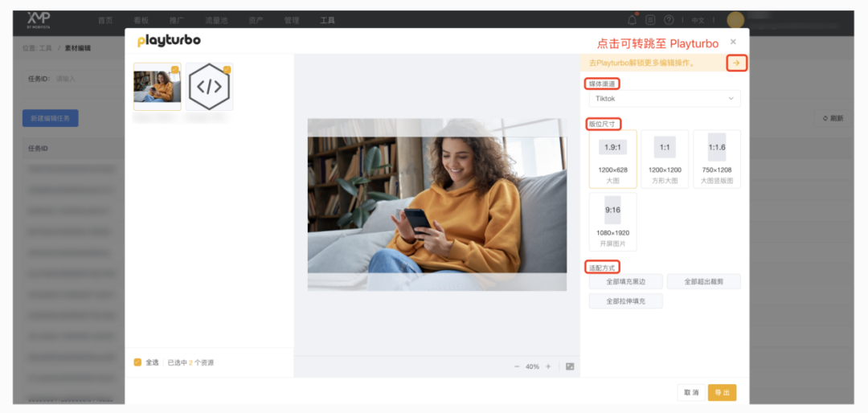Open the 资产 nav item
Screen dimensions: 868x413
[x=256, y=20]
